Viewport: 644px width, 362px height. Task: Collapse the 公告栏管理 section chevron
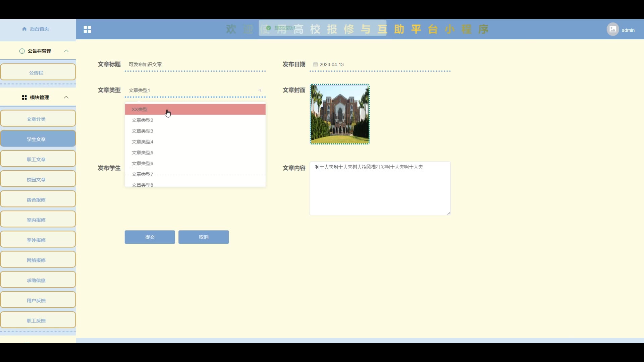(x=66, y=51)
